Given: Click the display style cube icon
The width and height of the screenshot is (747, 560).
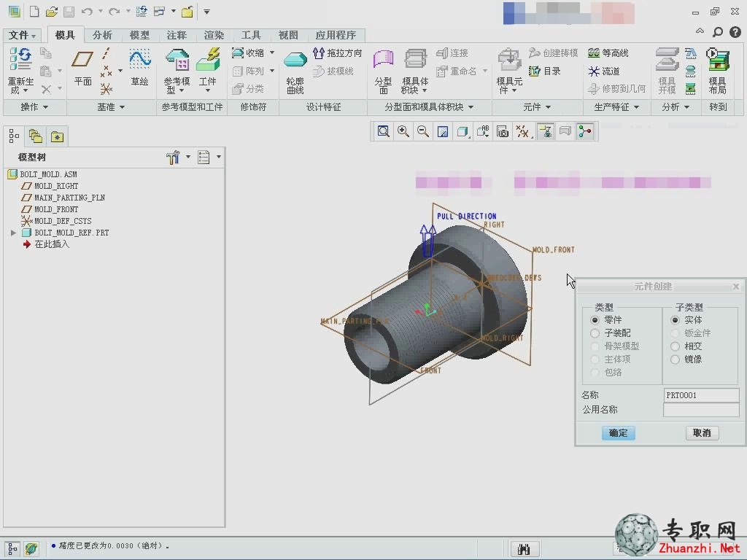Looking at the screenshot, I should [x=462, y=131].
